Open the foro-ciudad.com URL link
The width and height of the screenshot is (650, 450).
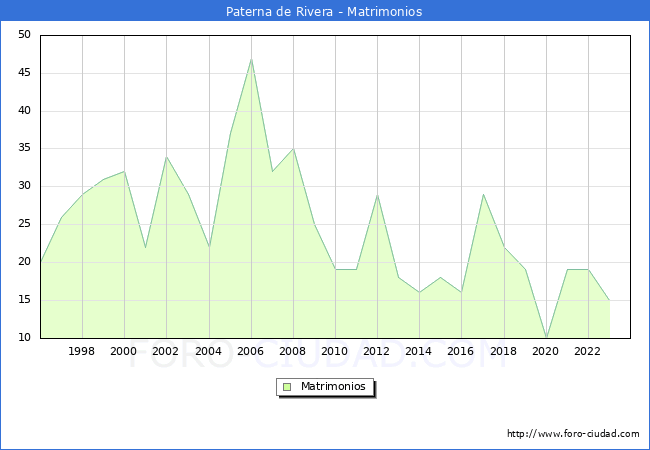(x=573, y=434)
